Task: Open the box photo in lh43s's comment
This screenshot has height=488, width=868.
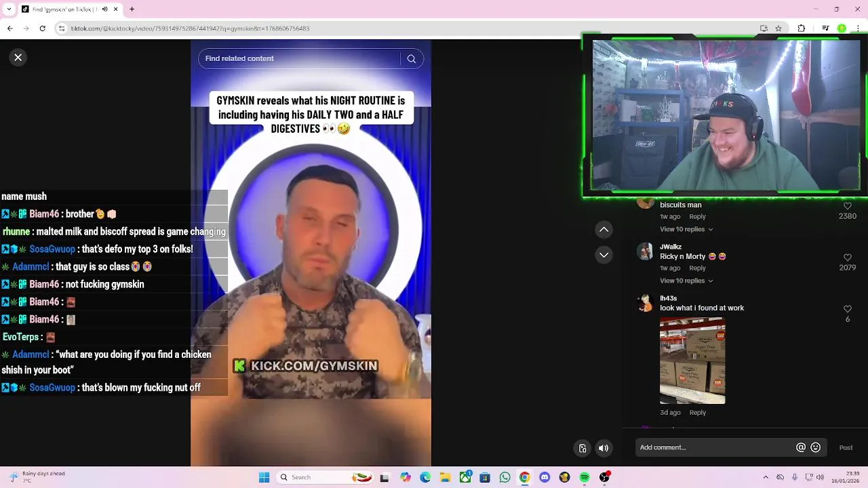Action: tap(692, 361)
